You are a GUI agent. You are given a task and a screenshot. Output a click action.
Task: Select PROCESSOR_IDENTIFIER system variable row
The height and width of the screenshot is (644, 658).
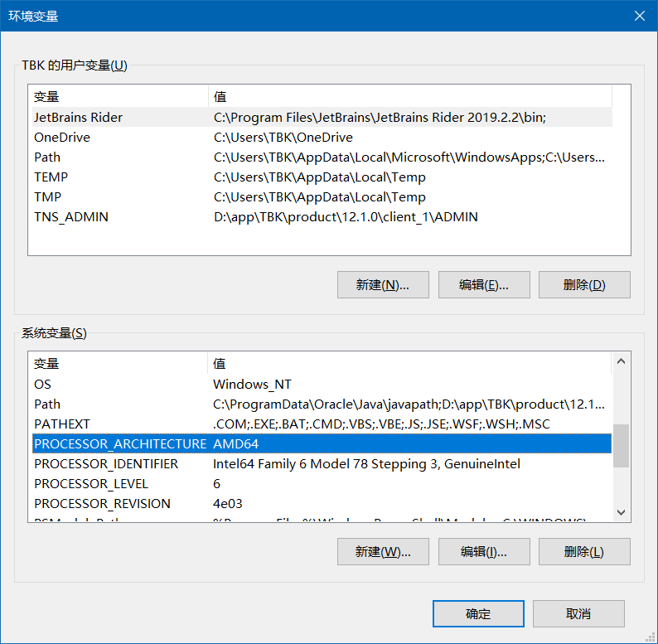click(x=106, y=464)
